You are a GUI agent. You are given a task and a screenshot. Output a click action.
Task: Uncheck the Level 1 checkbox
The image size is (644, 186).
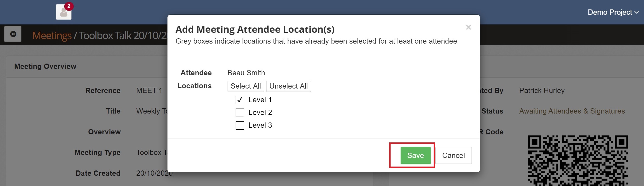[240, 100]
